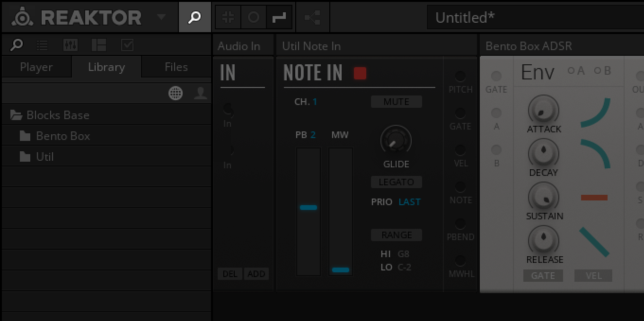This screenshot has height=321, width=644.
Task: Click the circle record toolbar icon
Action: pos(254,17)
